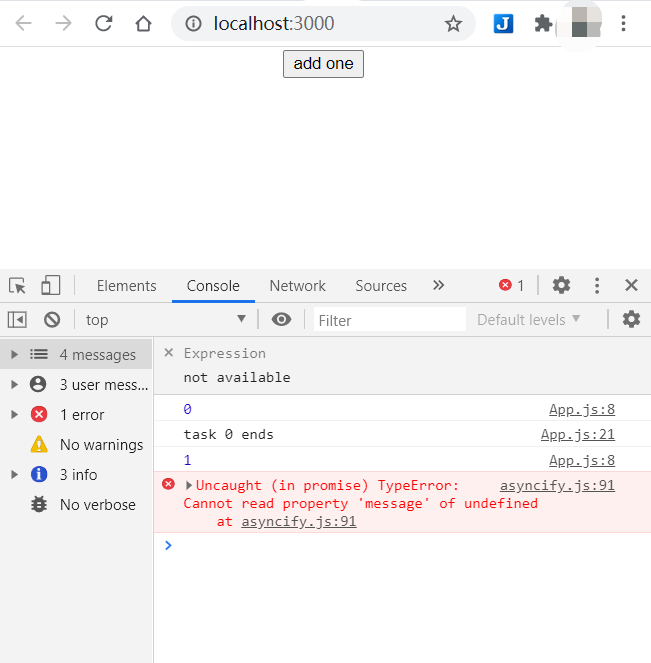Screen dimensions: 651x663
Task: Switch to the Console tab
Action: tap(213, 286)
